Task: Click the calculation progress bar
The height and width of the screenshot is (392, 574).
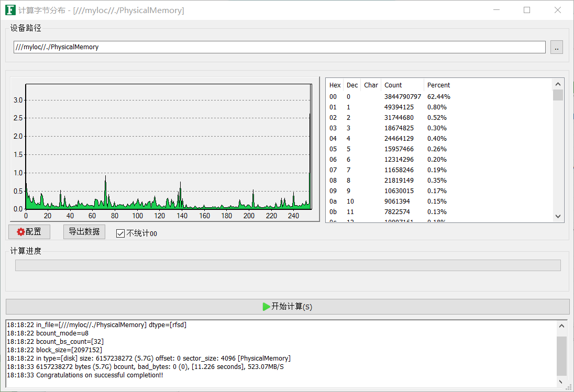Action: coord(288,265)
